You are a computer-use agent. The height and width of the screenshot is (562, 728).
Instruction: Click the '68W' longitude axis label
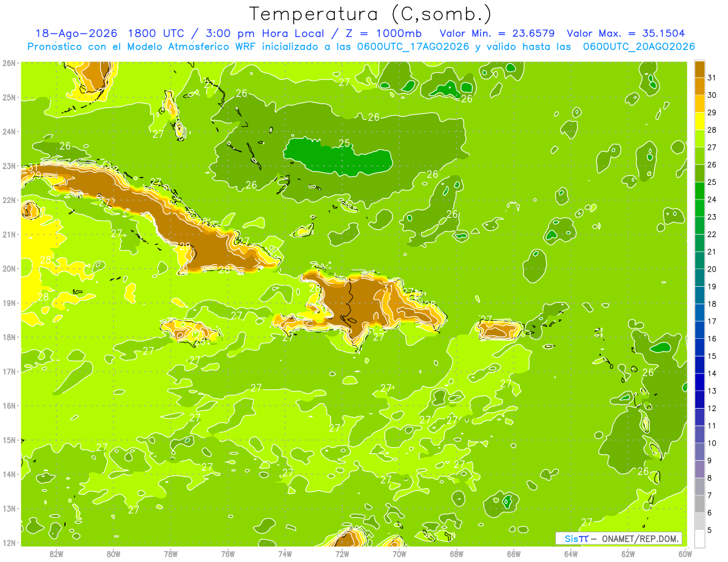(x=457, y=553)
